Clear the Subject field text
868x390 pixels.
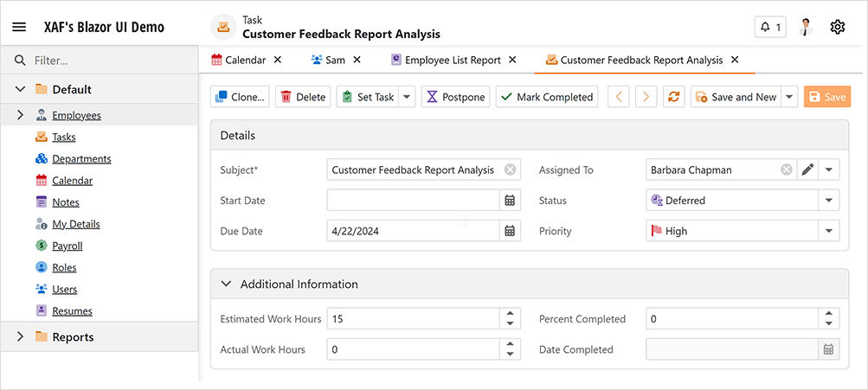pyautogui.click(x=510, y=170)
